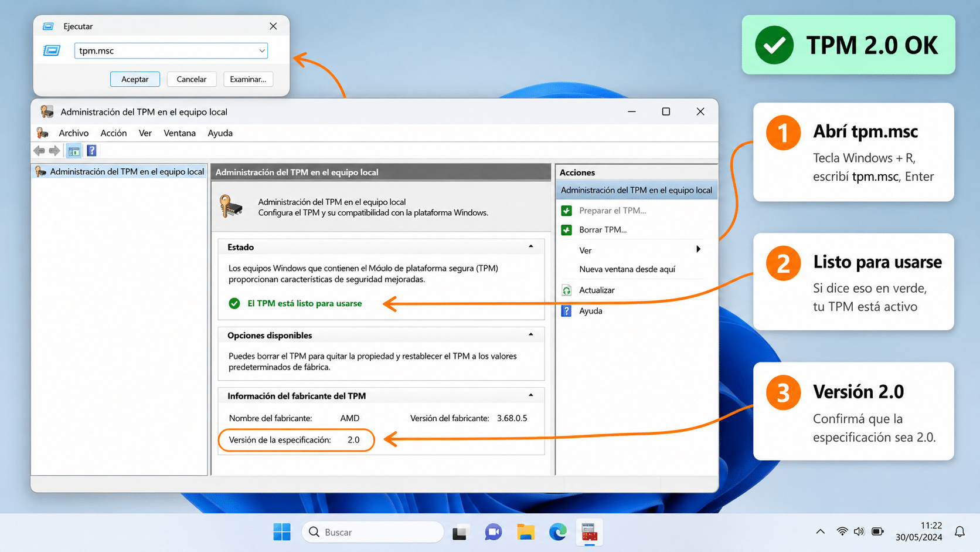980x552 pixels.
Task: Click the Preparar el TPM action icon
Action: click(567, 211)
